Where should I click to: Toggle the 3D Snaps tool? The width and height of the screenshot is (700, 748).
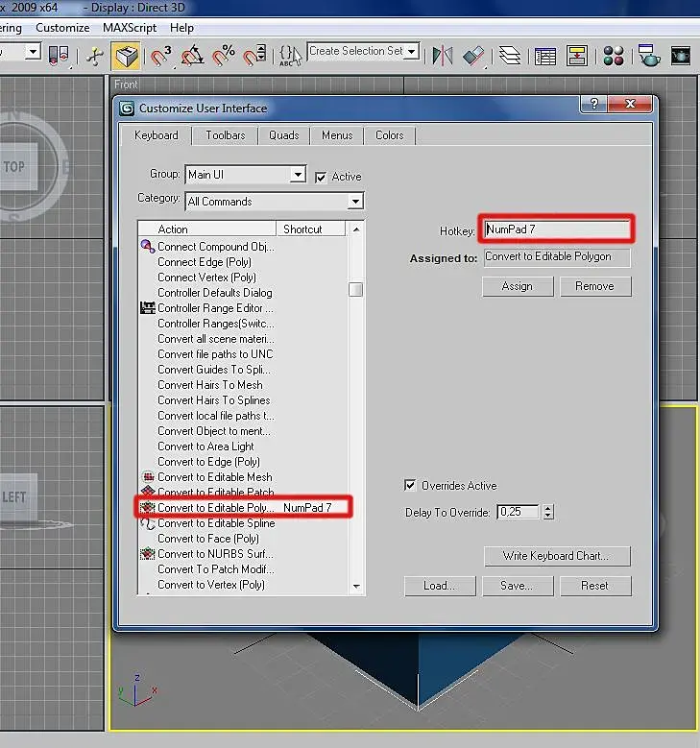pos(160,56)
